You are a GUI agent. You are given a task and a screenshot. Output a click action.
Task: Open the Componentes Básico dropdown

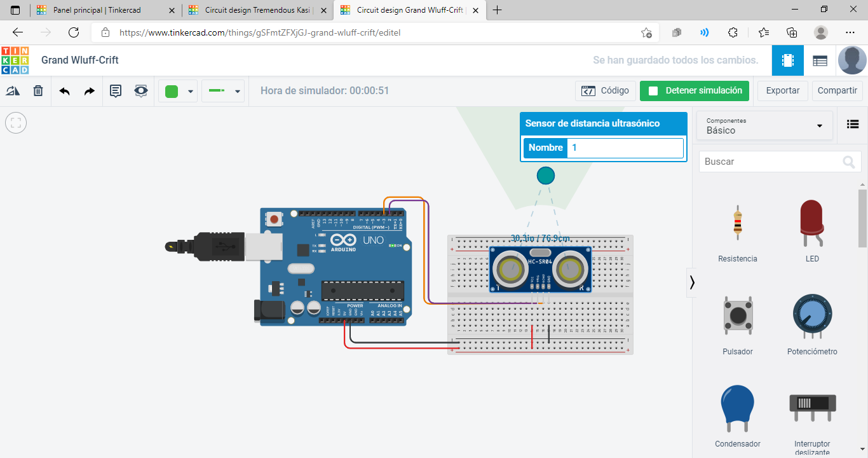click(x=764, y=125)
